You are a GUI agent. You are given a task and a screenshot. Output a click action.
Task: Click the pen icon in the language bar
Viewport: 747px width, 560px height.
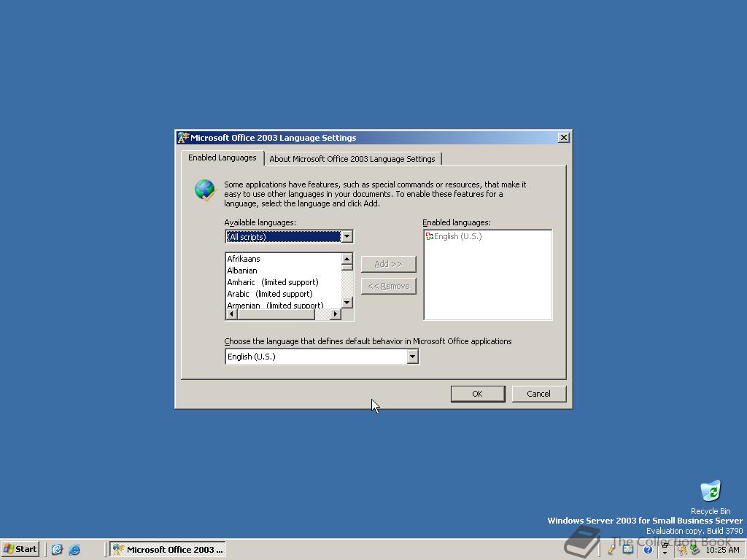pyautogui.click(x=611, y=550)
